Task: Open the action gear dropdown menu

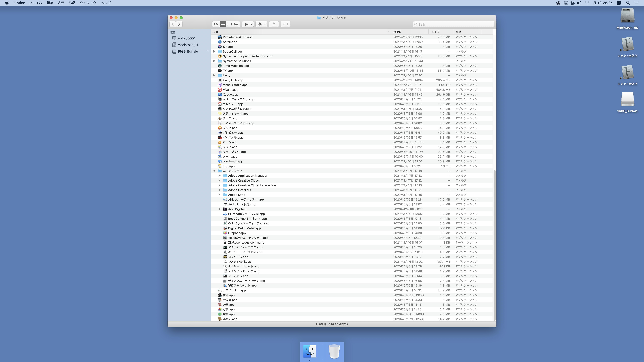Action: [x=261, y=24]
